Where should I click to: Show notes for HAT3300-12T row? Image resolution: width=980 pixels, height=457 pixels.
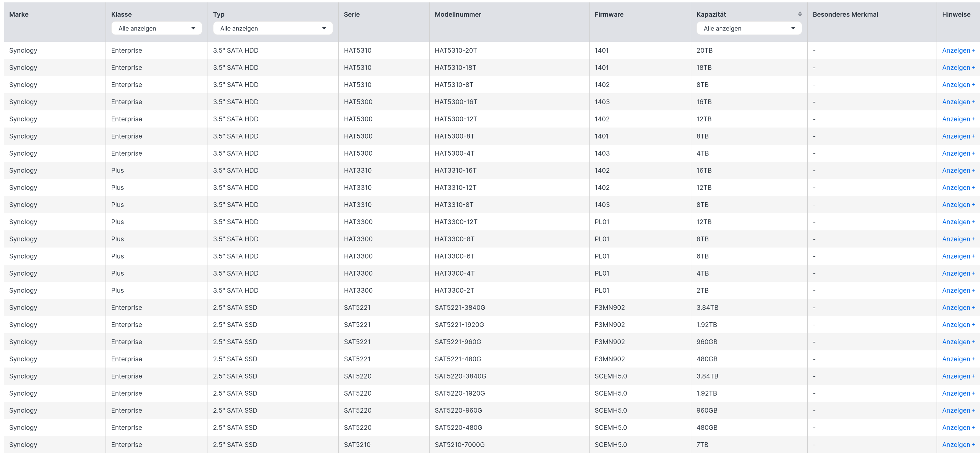point(958,222)
